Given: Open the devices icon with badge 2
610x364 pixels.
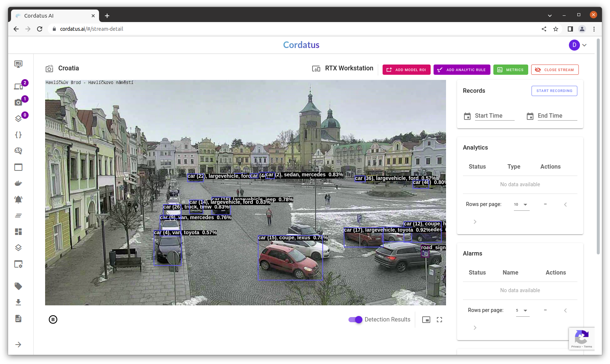Looking at the screenshot, I should [x=19, y=86].
